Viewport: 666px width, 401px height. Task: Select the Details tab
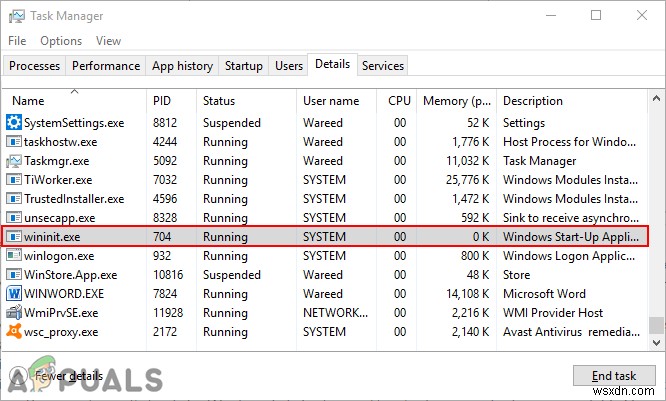tap(333, 64)
